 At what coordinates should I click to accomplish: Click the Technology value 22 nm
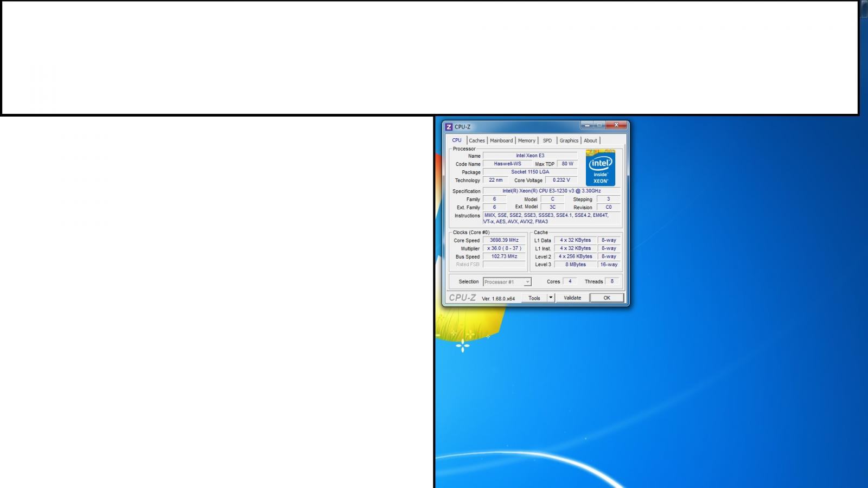click(x=495, y=180)
